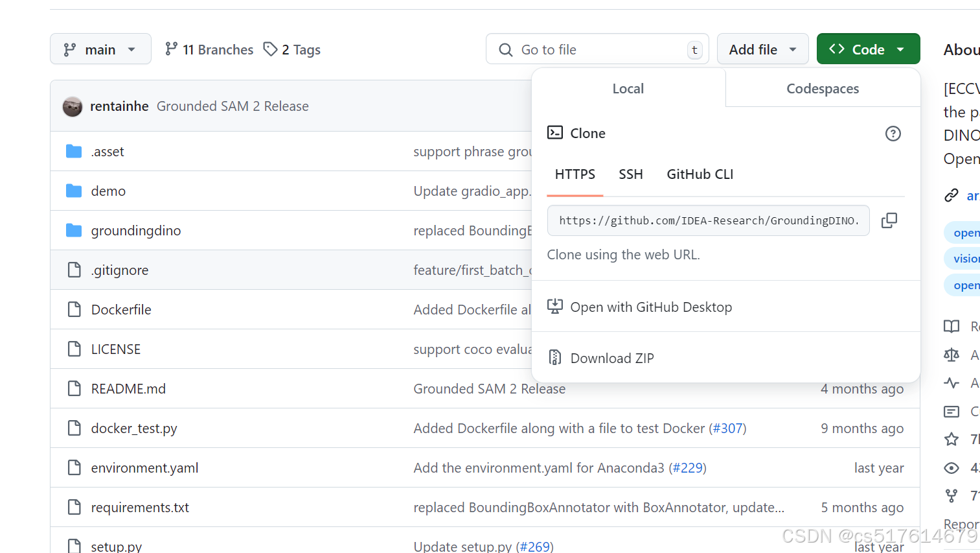Click the star icon in About sidebar
Screen dimensions: 980x553
point(952,440)
